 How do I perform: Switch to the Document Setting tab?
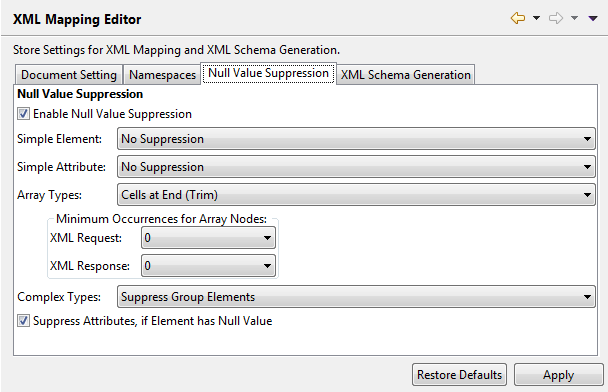(x=69, y=74)
